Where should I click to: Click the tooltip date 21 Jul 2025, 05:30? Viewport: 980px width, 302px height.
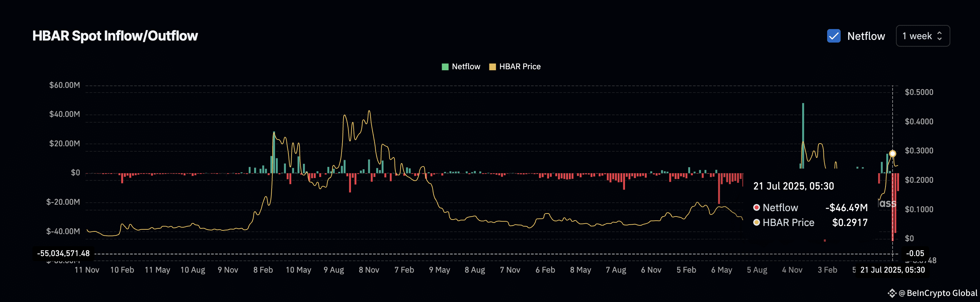click(793, 186)
